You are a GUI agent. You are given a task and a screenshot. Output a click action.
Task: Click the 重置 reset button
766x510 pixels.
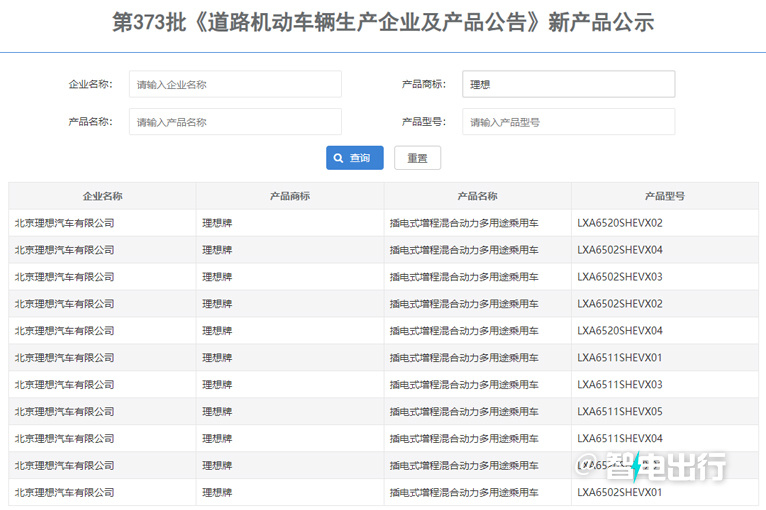click(x=418, y=158)
